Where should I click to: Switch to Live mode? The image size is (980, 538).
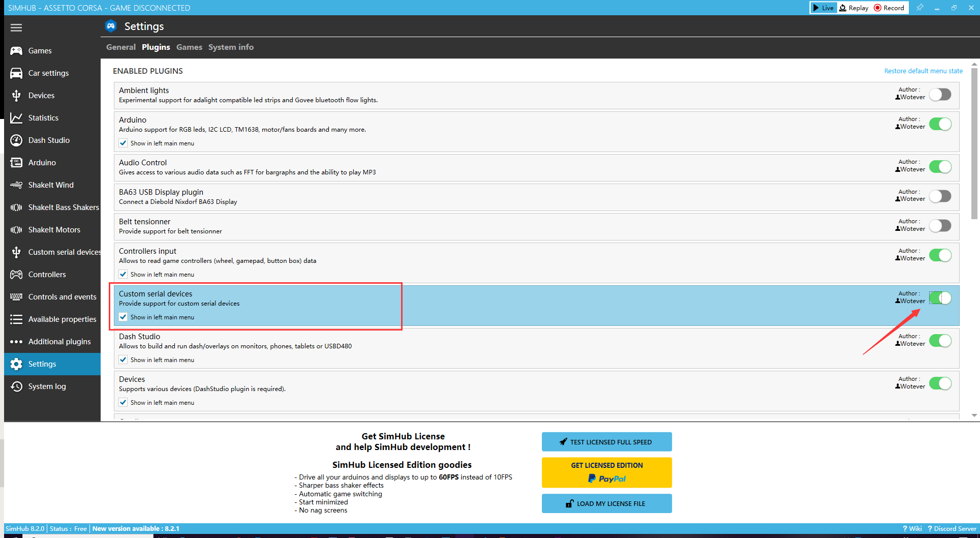coord(823,8)
